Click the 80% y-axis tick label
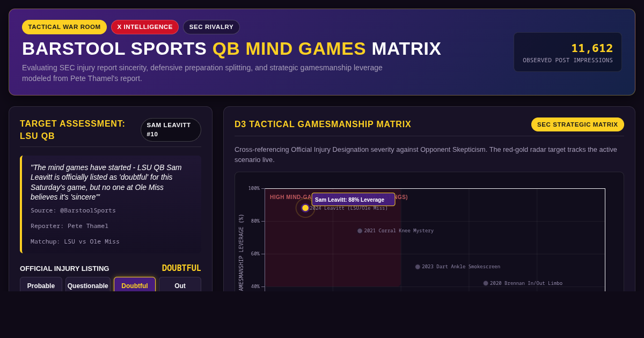Viewport: 644px width, 338px height. click(x=255, y=221)
